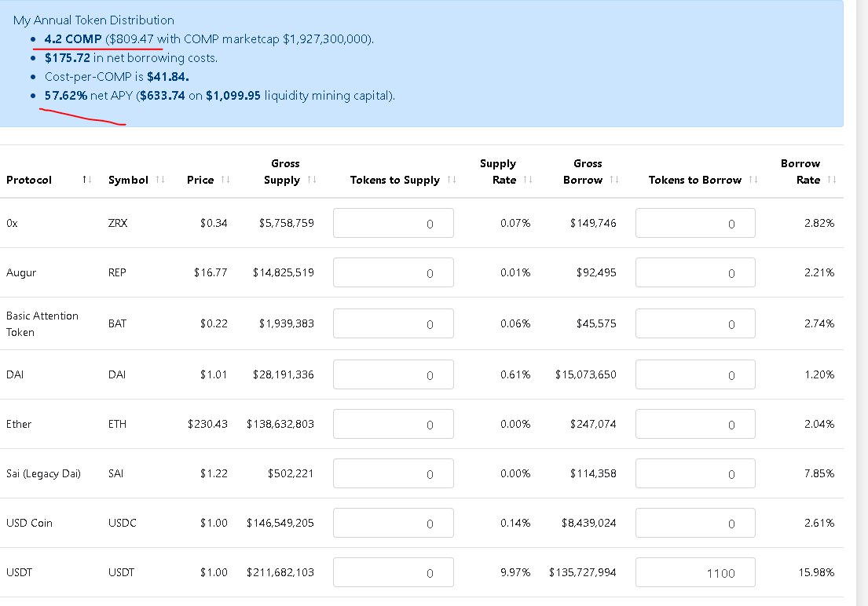Click the 4.2 COMP bold text
868x606 pixels.
coord(73,39)
